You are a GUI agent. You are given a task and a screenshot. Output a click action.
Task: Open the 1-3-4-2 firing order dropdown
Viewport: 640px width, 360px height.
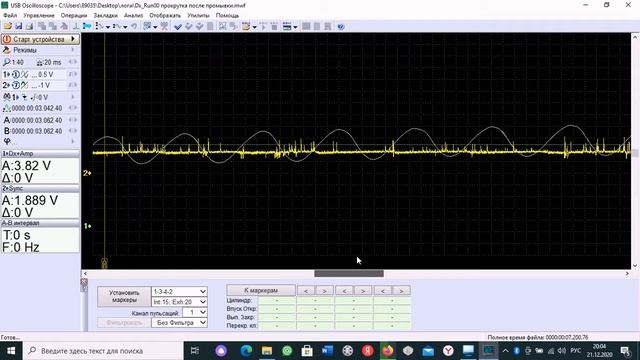point(179,291)
